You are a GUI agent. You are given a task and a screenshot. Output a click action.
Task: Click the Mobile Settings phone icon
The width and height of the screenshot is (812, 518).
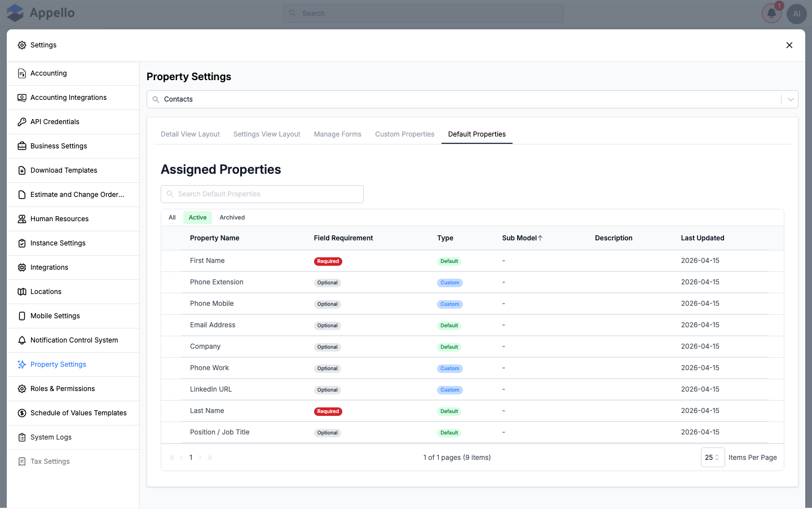coord(22,316)
